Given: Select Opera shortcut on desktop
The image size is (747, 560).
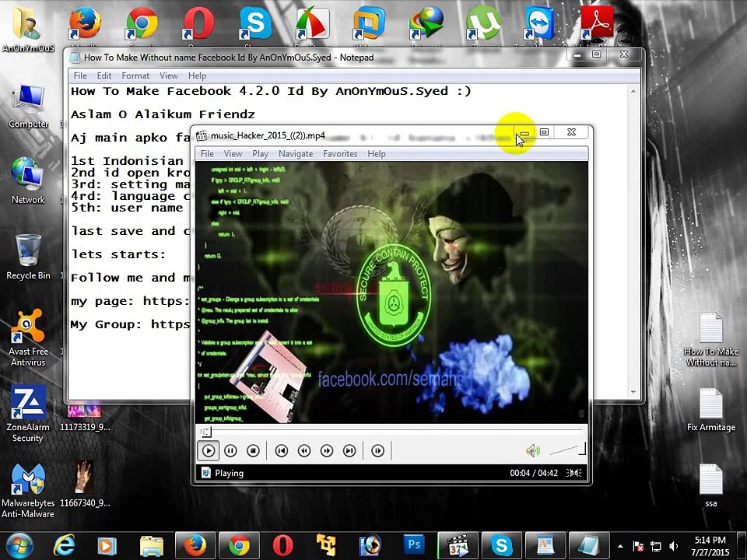Looking at the screenshot, I should coord(198,24).
